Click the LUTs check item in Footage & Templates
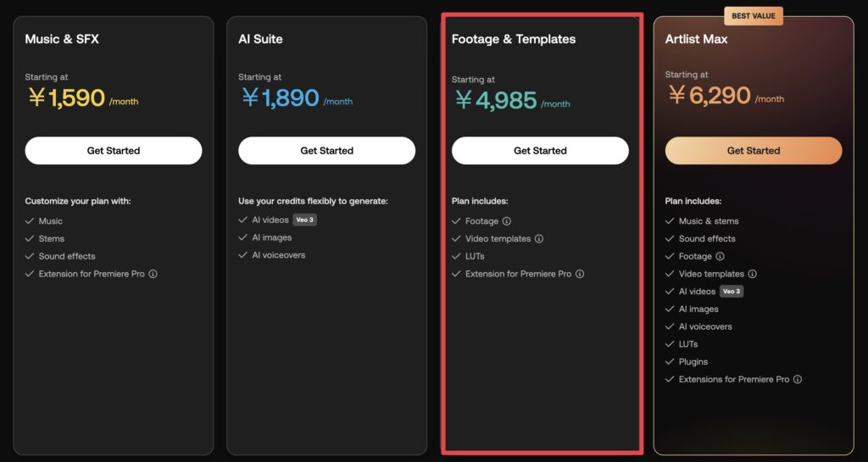Screen dimensions: 868x462 click(x=468, y=256)
